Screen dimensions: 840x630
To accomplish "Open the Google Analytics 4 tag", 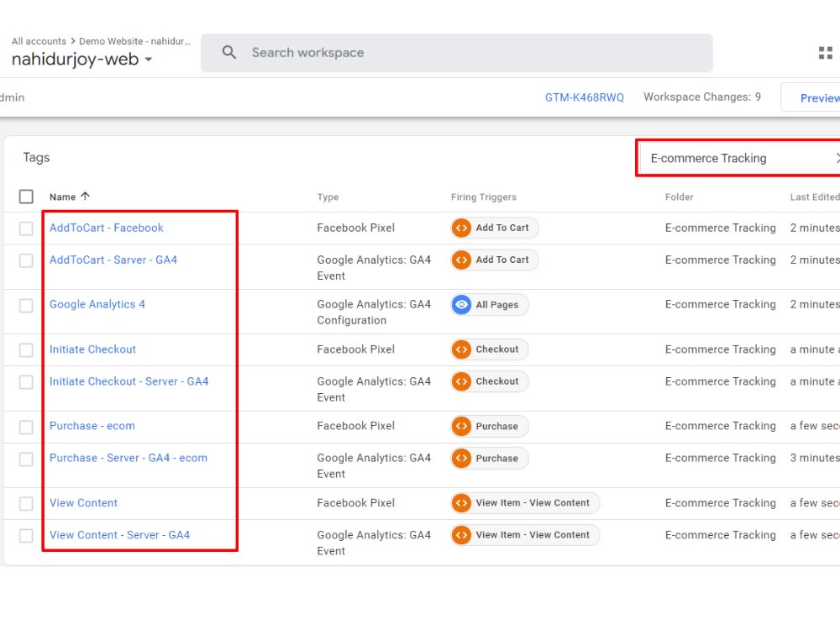I will 97,304.
